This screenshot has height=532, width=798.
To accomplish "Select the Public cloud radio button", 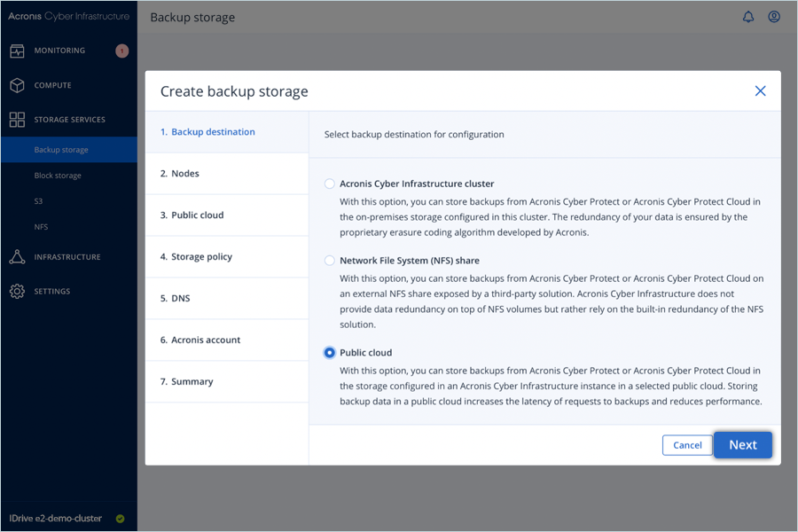I will [330, 353].
